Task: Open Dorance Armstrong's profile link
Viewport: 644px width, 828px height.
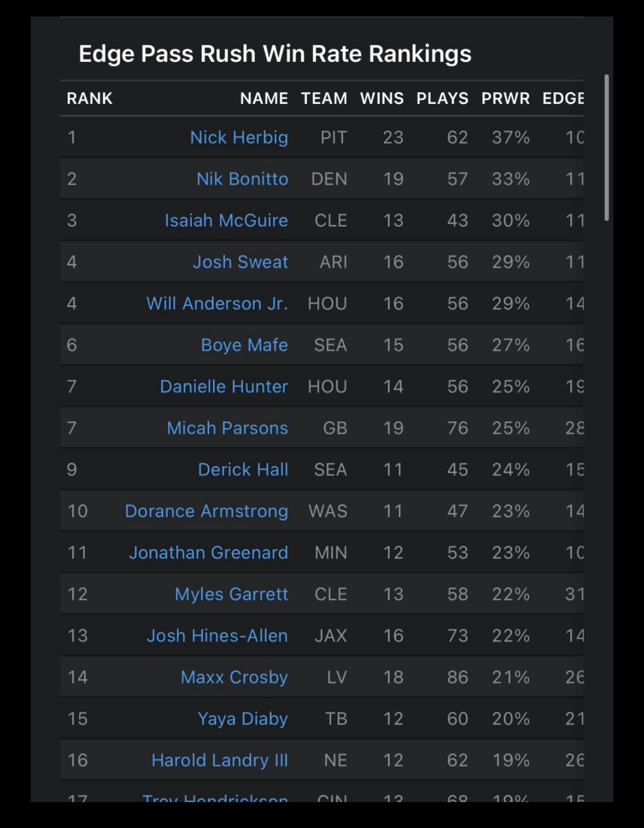Action: [206, 511]
